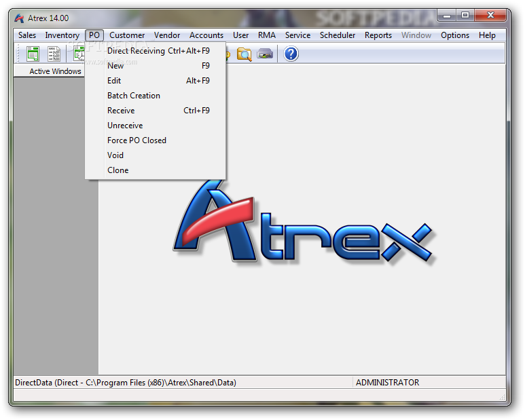Open the Reports menu

378,35
